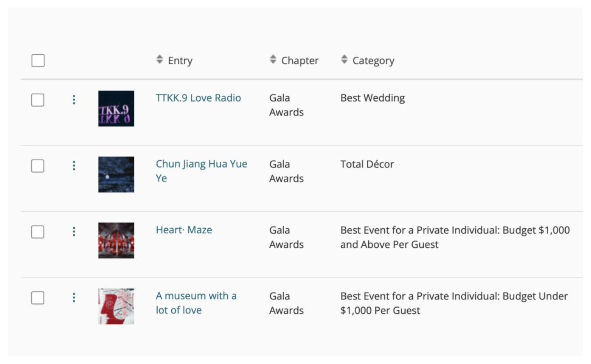Toggle the select-all checkbox in header
Screen dimensions: 591x364
coord(38,61)
